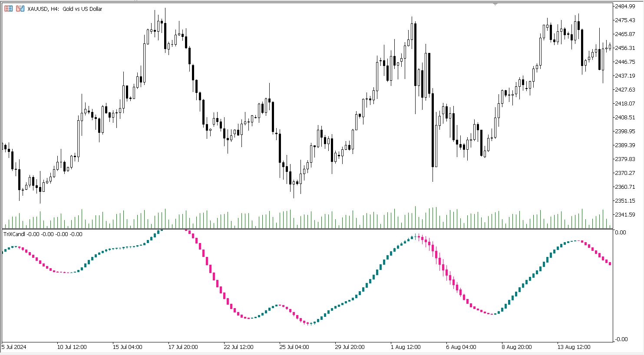
Task: Click the 2484.99 price scale label
Action: [624, 7]
